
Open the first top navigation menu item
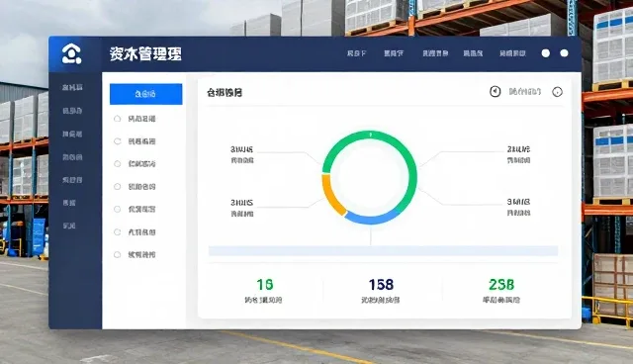(x=356, y=53)
